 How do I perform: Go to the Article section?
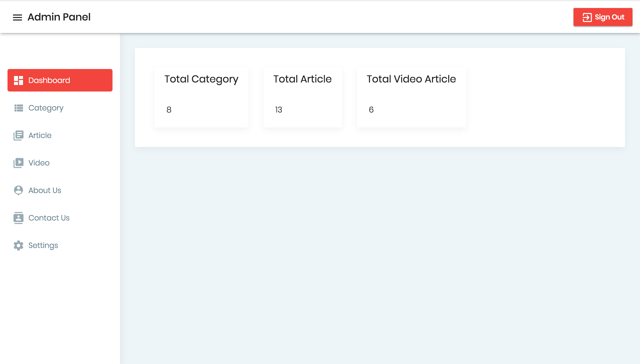tap(40, 135)
